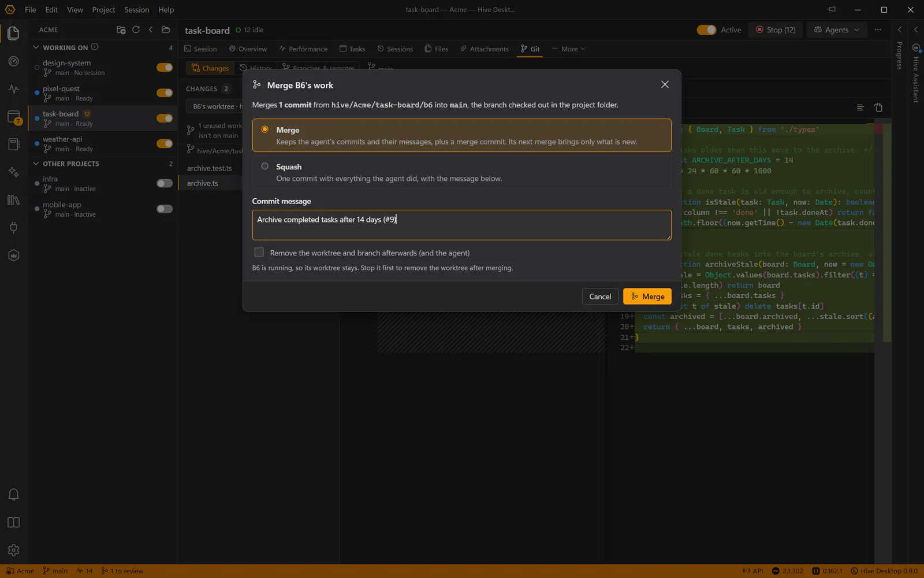Close the Merge B6's work dialog
Viewport: 924px width, 578px height.
coord(665,84)
